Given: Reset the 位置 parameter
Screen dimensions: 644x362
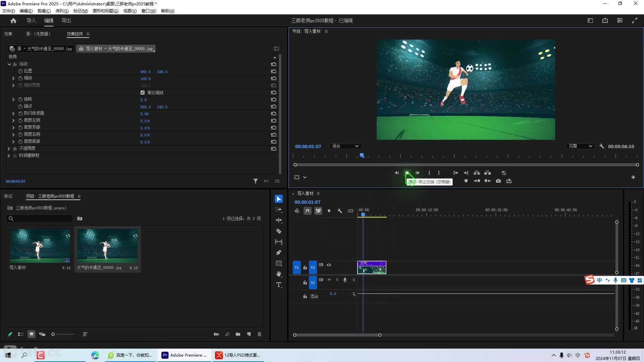Looking at the screenshot, I should click(274, 71).
